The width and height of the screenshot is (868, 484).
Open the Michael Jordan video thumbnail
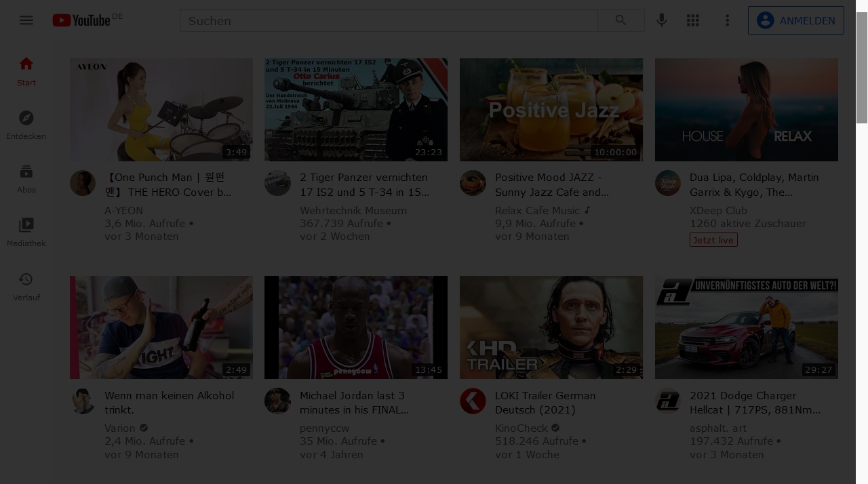(x=356, y=327)
